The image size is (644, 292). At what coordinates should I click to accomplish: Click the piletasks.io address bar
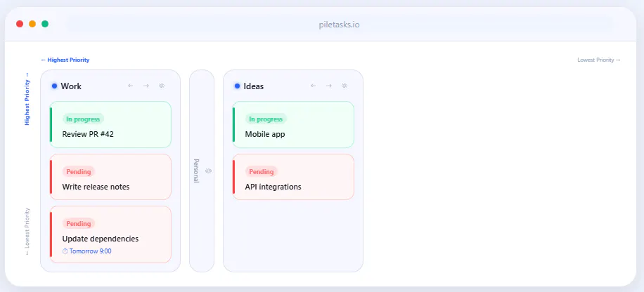[x=340, y=25]
